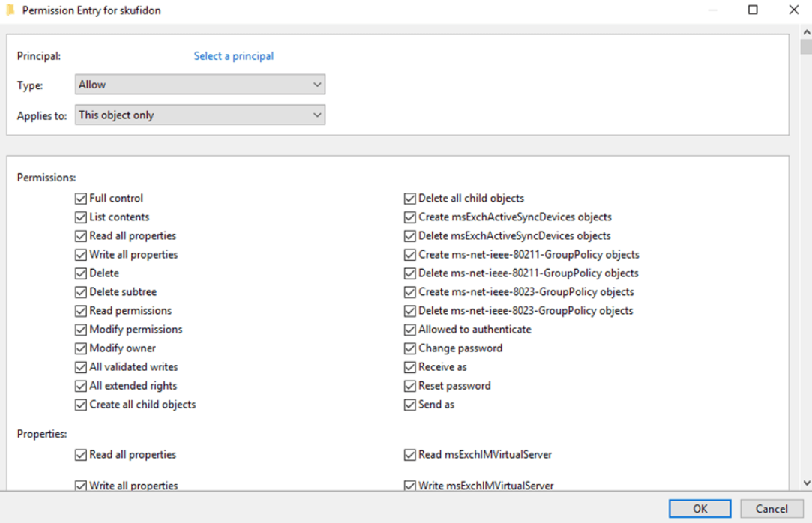Screen dimensions: 812x523
Task: Toggle Create ms-net-ieee-8023-GroupPolicy objects checkbox
Action: (x=409, y=291)
